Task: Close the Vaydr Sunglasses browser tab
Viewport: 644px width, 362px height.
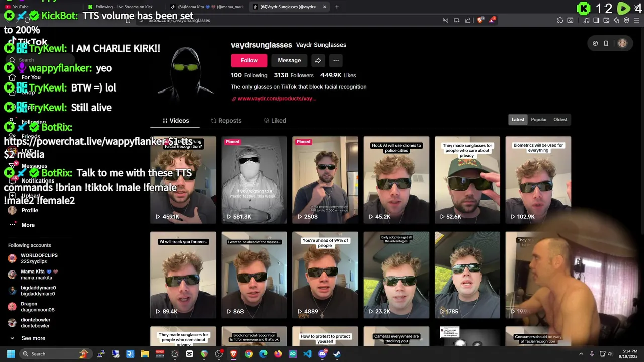Action: [x=324, y=7]
